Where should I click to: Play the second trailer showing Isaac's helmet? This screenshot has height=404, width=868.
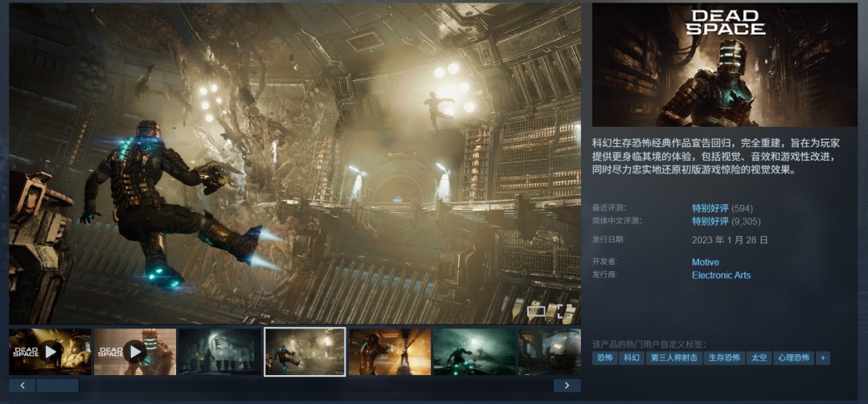click(x=134, y=351)
